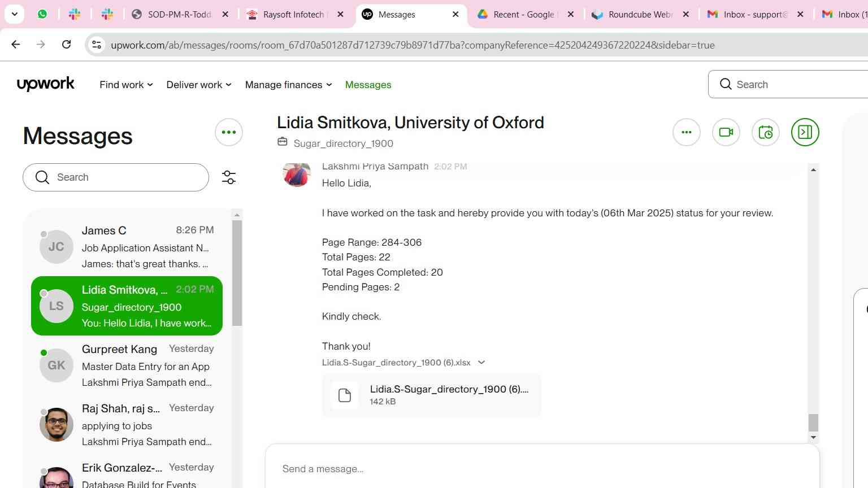Click Sugar_directory_1900 contract link
The width and height of the screenshot is (868, 488).
pyautogui.click(x=344, y=143)
